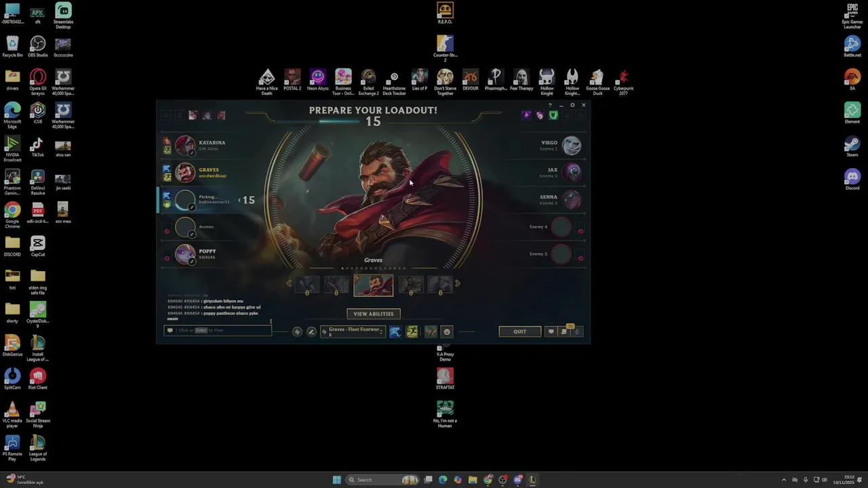The image size is (868, 488).
Task: Show next skins with right arrow
Action: (x=458, y=283)
